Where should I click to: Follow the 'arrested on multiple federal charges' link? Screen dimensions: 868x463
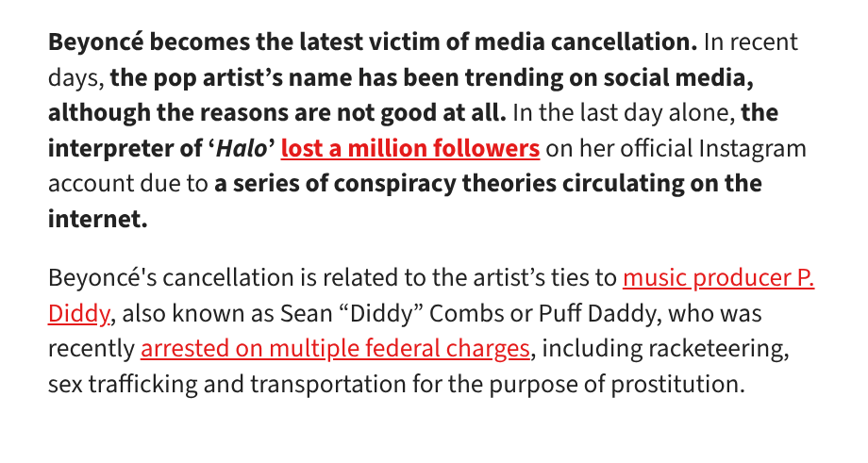(x=335, y=349)
